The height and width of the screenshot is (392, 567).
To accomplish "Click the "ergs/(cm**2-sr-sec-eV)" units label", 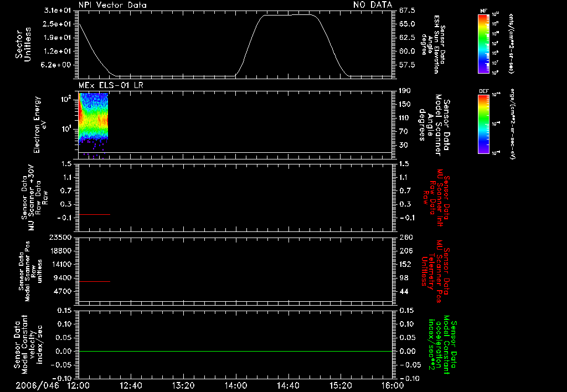I will (x=513, y=124).
